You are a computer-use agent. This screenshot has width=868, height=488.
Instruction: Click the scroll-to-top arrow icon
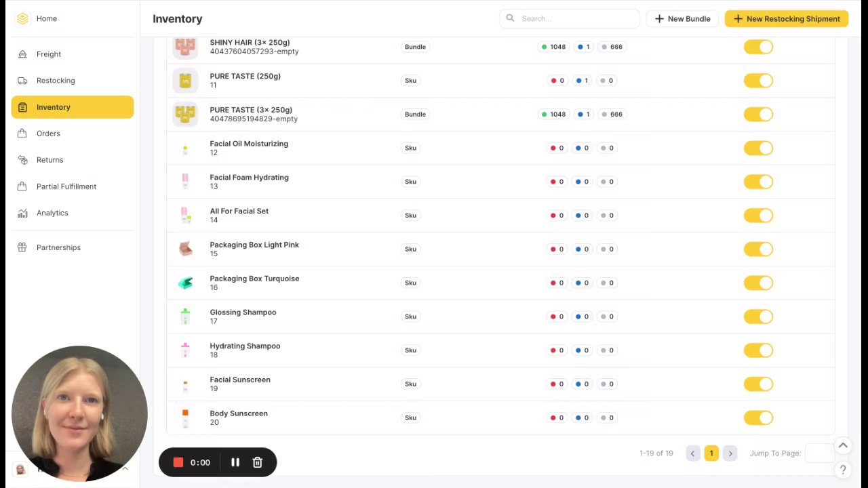(843, 445)
